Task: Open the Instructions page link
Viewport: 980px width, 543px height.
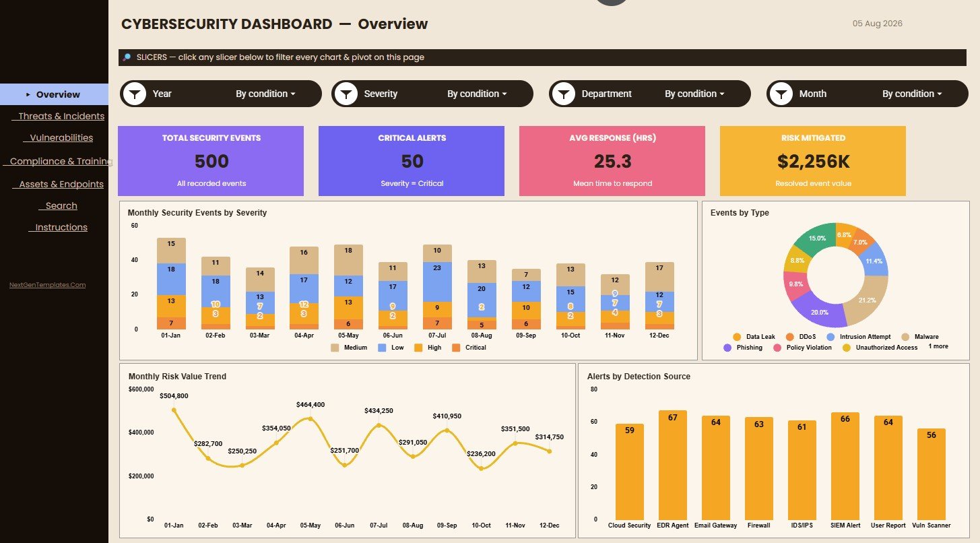Action: [61, 227]
